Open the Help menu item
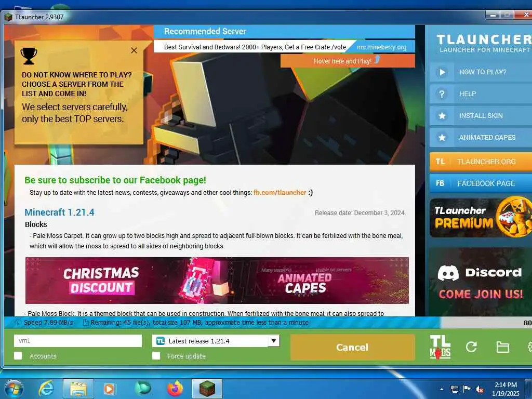 481,94
